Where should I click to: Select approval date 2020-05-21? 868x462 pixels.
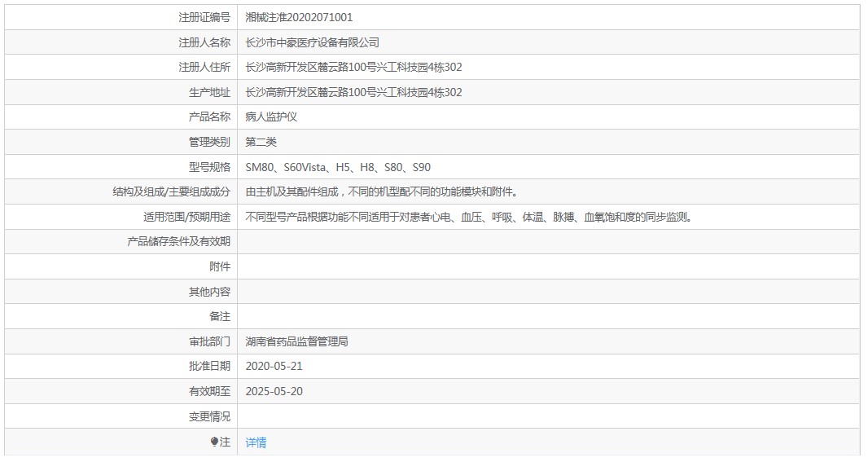coord(274,366)
